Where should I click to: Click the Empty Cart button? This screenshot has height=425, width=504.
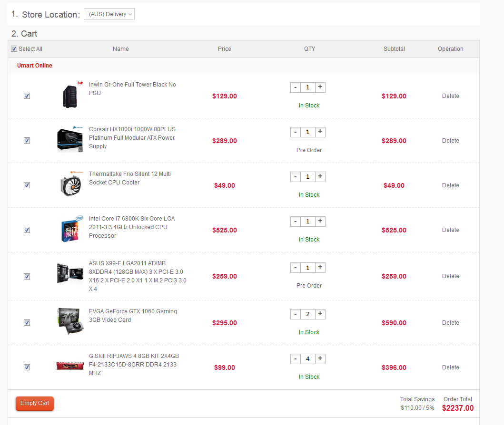point(35,403)
